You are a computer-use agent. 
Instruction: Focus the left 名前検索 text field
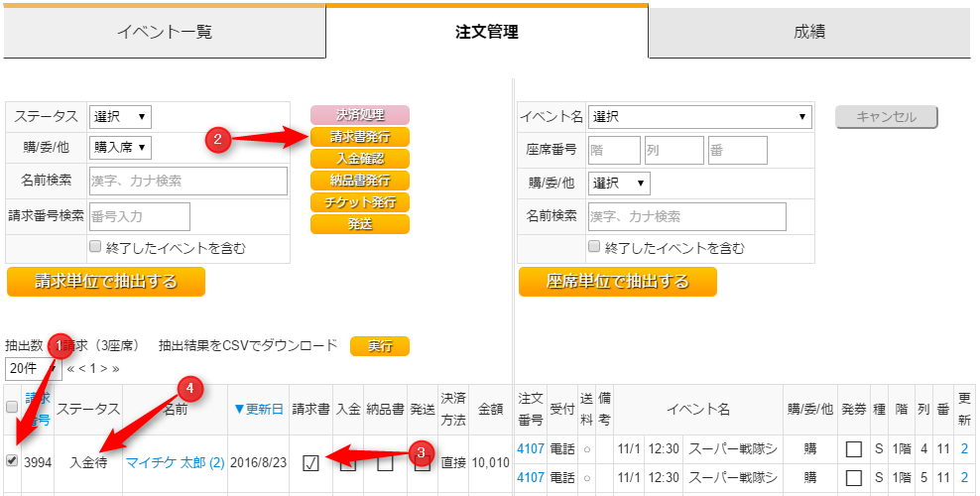[x=188, y=182]
